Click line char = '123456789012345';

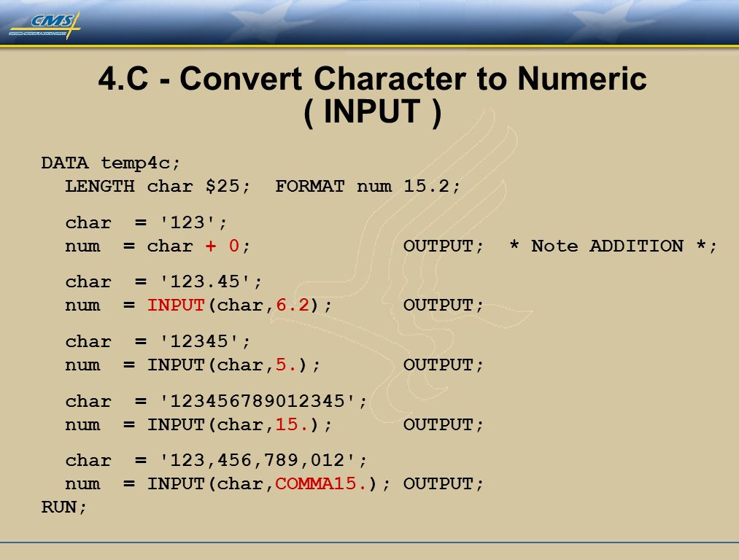216,401
